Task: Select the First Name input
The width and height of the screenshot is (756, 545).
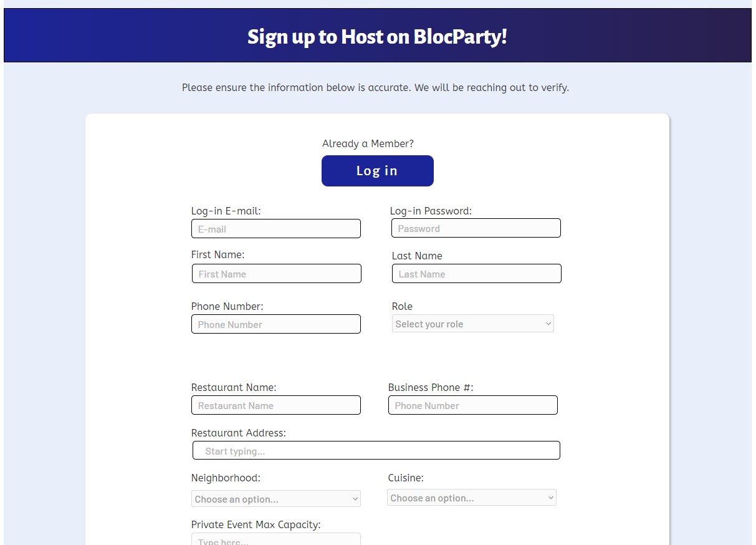Action: click(x=277, y=274)
